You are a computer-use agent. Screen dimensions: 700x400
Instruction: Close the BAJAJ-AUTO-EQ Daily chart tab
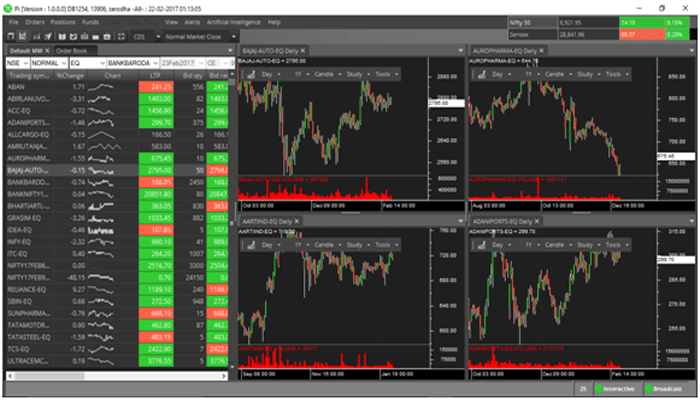pyautogui.click(x=303, y=51)
